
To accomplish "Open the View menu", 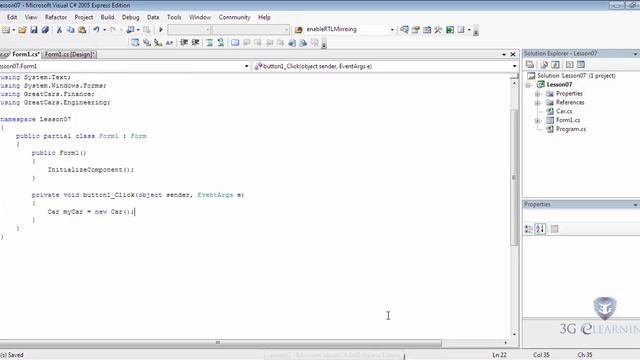I will 31,17.
